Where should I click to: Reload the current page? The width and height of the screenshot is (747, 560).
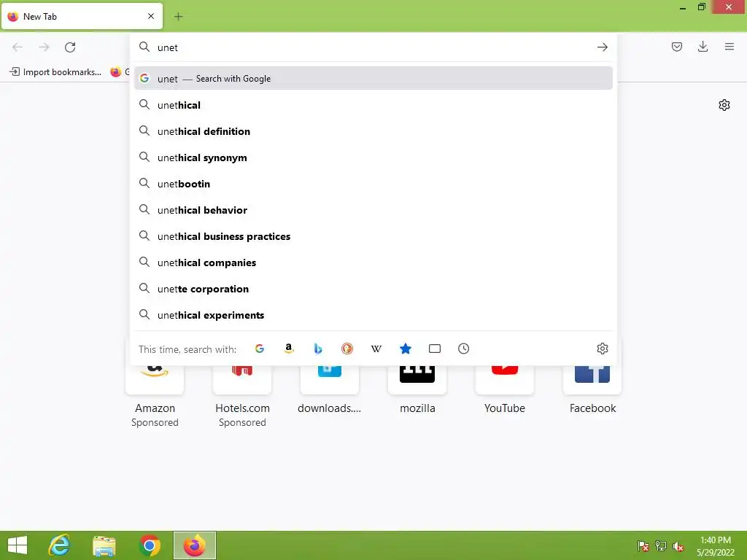[70, 47]
